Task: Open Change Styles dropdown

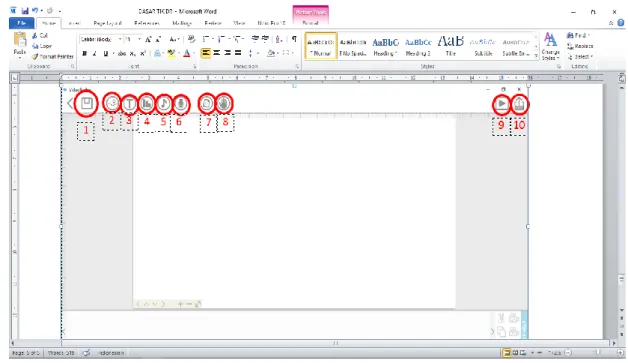Action: point(550,46)
